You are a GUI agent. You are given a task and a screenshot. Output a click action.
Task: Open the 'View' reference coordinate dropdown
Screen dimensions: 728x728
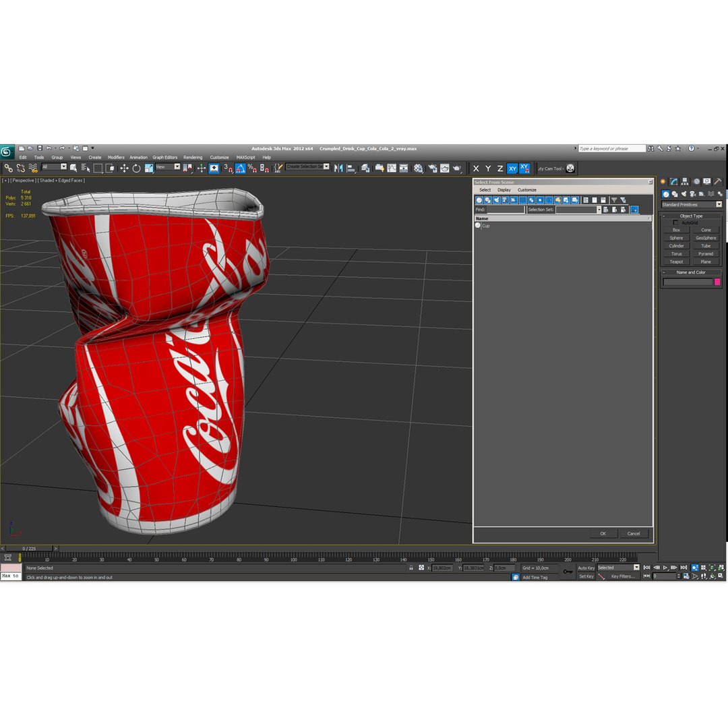pyautogui.click(x=168, y=166)
